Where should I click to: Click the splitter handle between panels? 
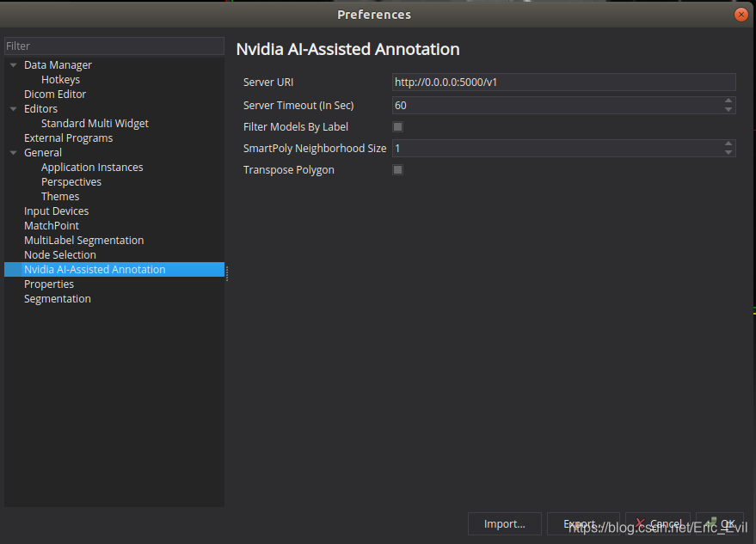226,273
